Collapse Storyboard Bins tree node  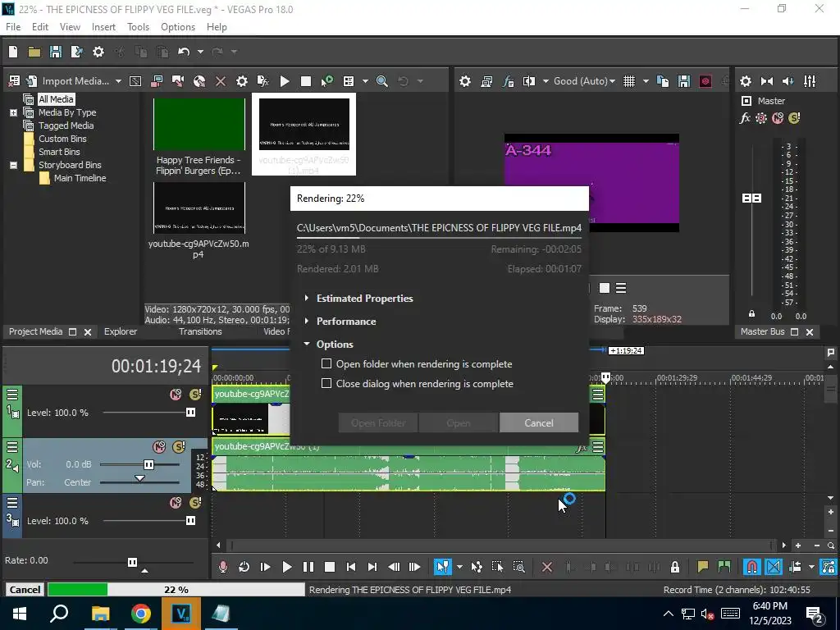(13, 165)
